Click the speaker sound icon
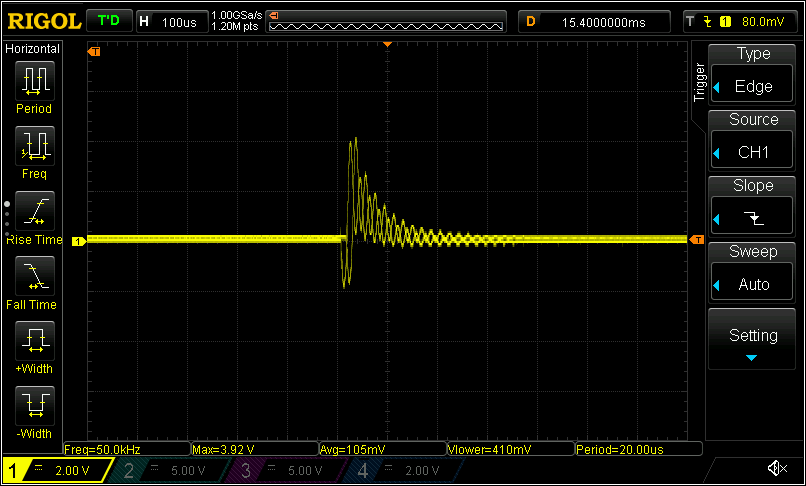Viewport: 806px width, 486px height. click(776, 468)
